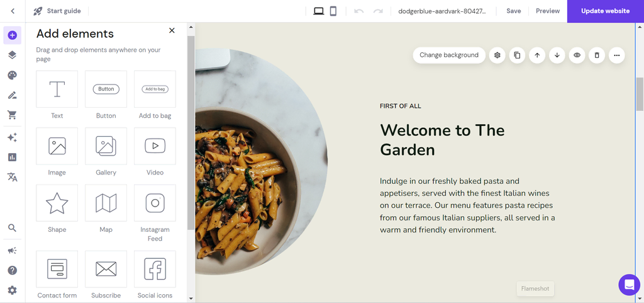Open AI tools sparkle icon
Viewport: 644px width, 303px height.
(13, 137)
